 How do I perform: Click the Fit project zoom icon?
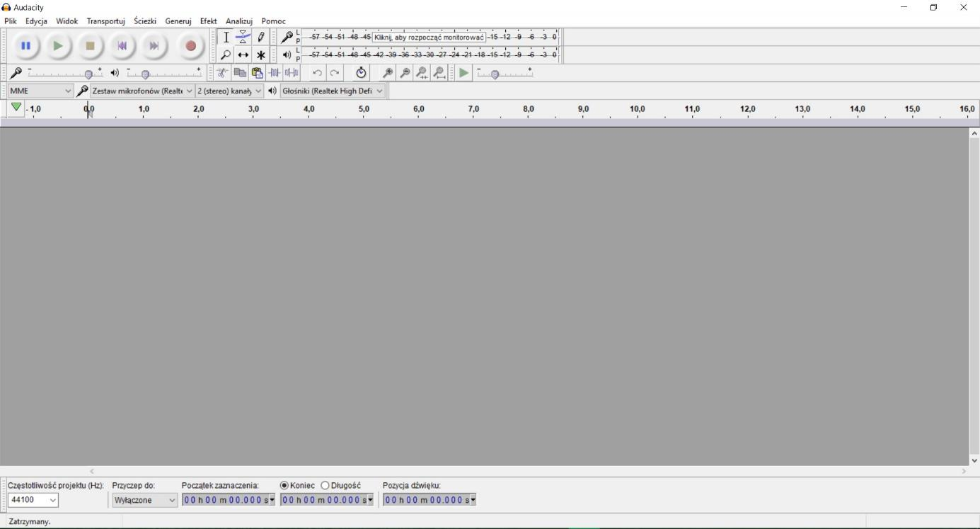tap(439, 73)
